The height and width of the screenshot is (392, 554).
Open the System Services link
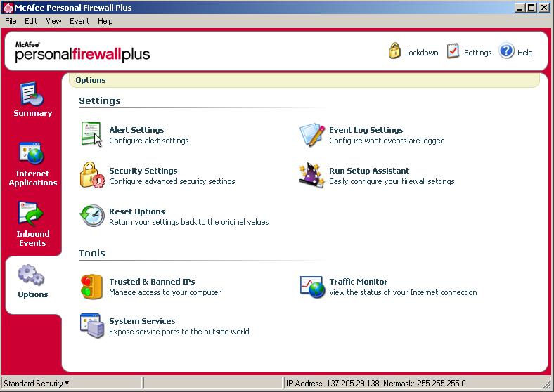[x=142, y=321]
